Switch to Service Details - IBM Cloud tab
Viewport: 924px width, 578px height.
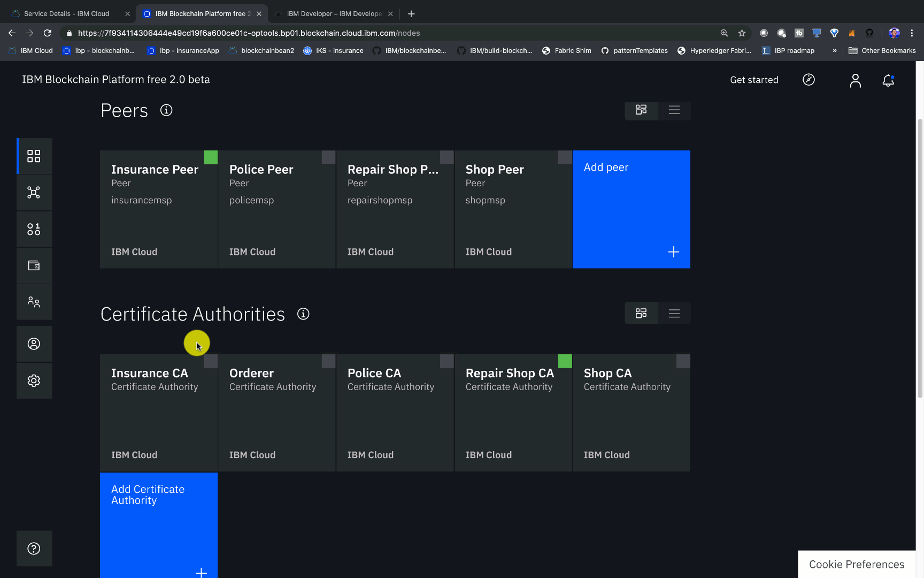[67, 14]
